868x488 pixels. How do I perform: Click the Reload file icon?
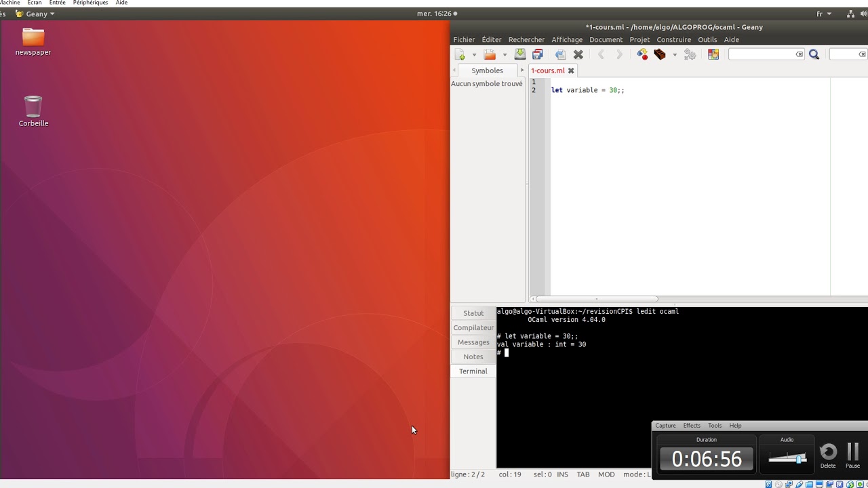[560, 55]
